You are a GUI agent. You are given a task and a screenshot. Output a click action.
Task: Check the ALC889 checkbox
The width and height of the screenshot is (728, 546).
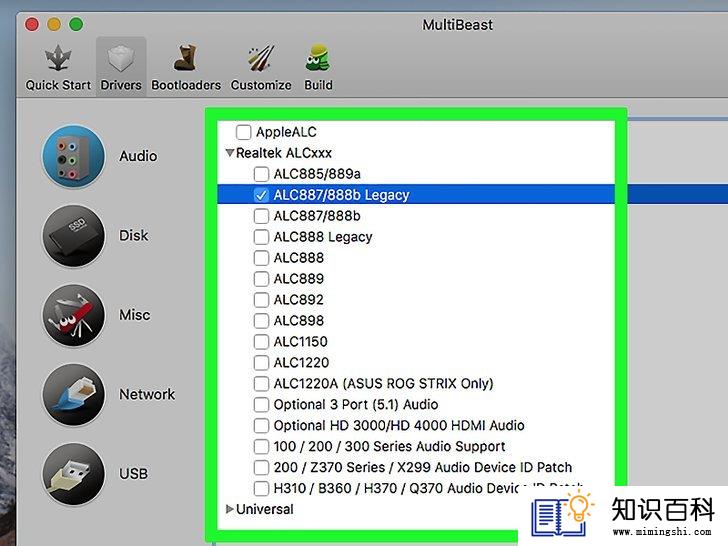(x=261, y=279)
